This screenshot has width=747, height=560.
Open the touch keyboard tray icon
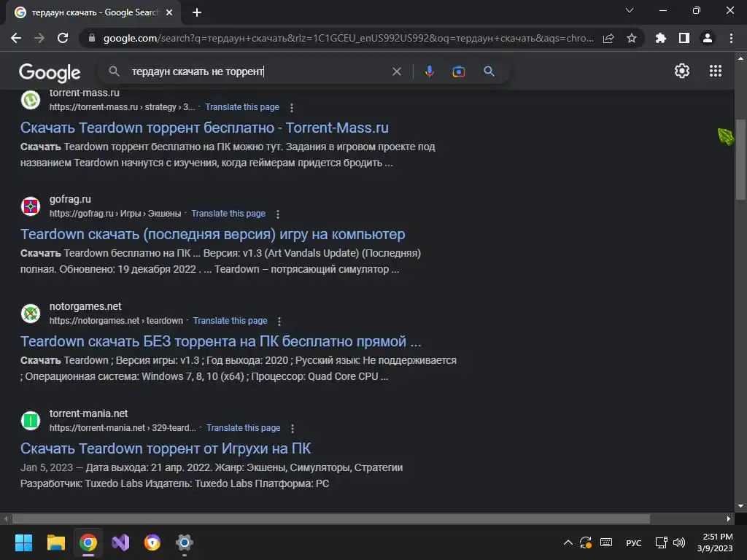coord(606,542)
